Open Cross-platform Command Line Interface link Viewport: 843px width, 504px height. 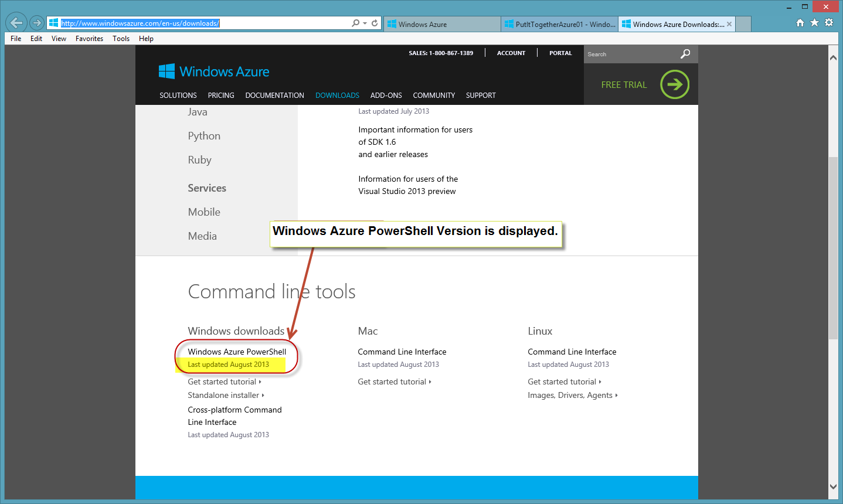(x=234, y=416)
